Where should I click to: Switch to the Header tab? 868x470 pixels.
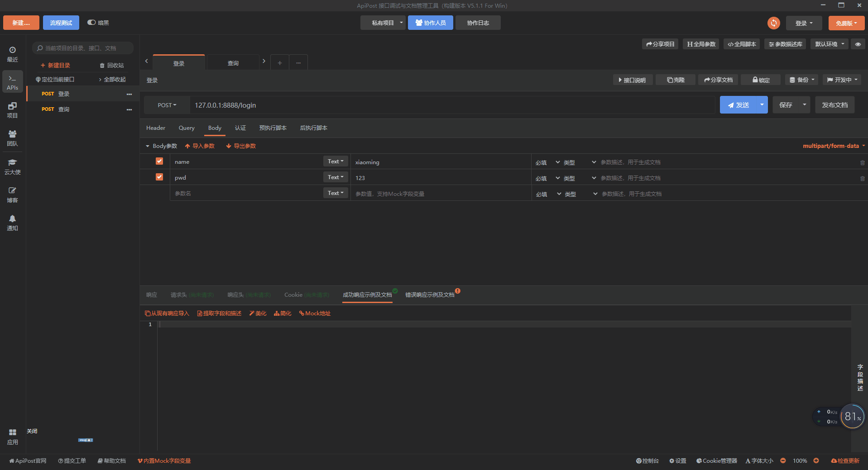point(156,128)
